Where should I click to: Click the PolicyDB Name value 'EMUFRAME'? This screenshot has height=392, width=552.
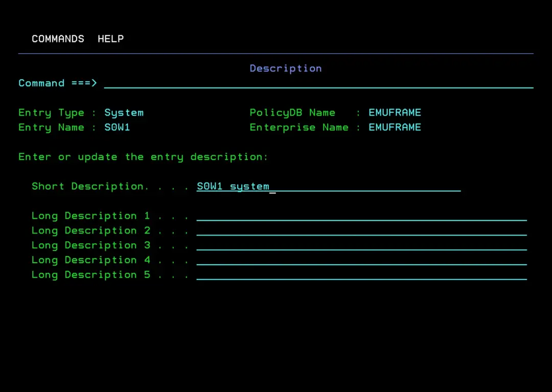(395, 112)
